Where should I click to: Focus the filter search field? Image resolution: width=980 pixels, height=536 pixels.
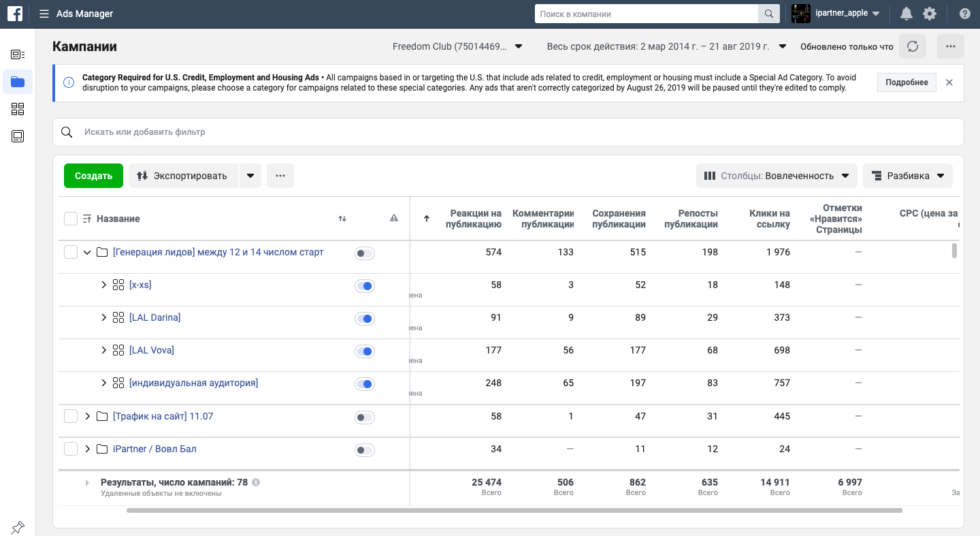pyautogui.click(x=508, y=132)
